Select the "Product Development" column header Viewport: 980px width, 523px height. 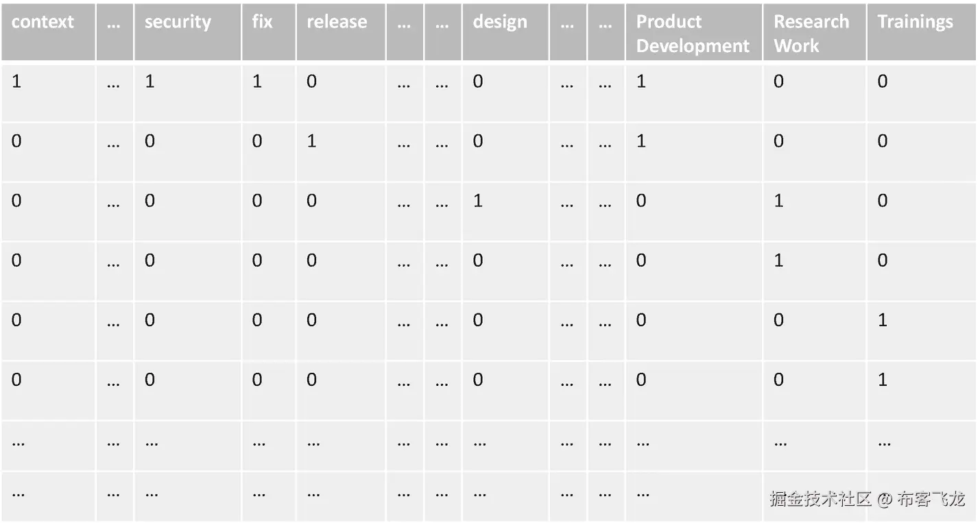tap(693, 34)
